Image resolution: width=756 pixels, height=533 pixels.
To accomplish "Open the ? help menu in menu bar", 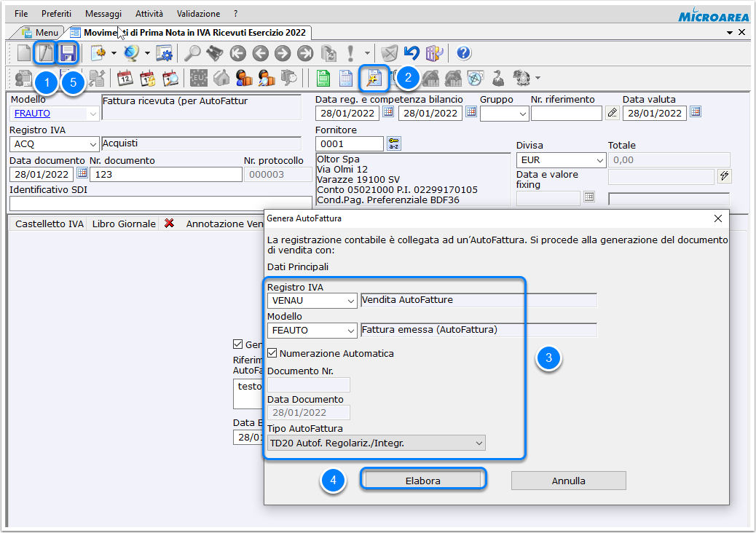I will (x=235, y=14).
